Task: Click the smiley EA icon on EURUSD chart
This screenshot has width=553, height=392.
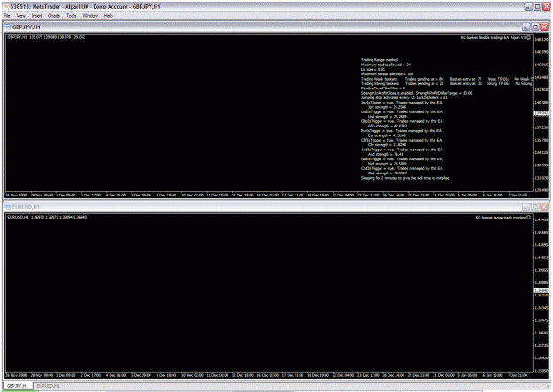Action: coord(528,218)
